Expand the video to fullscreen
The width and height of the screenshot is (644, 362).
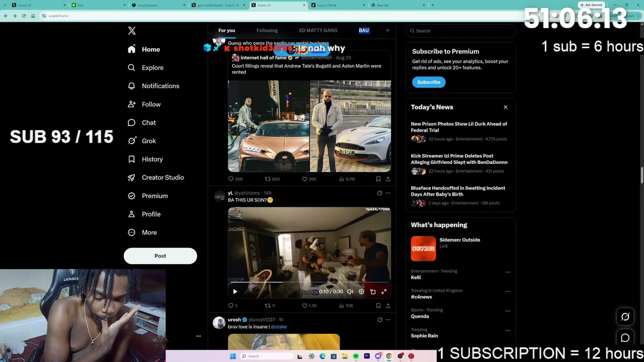(384, 292)
